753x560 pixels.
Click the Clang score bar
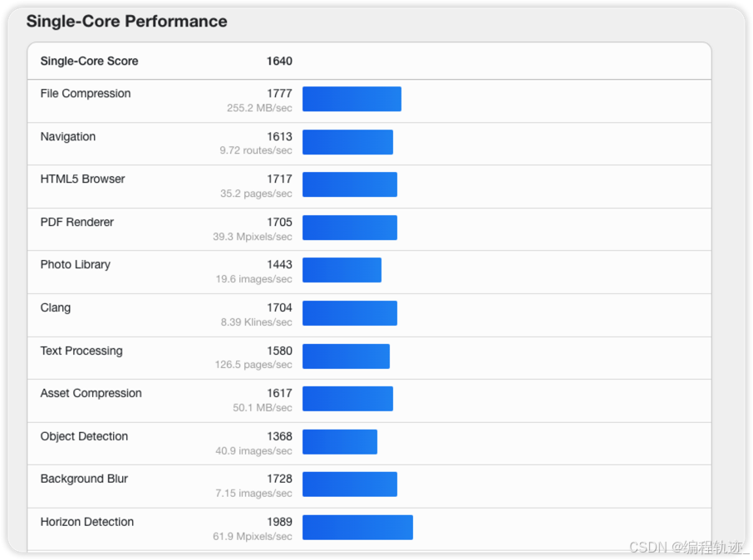349,313
